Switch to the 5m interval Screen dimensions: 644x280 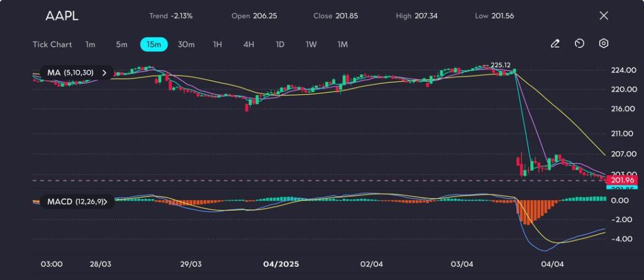tap(121, 45)
